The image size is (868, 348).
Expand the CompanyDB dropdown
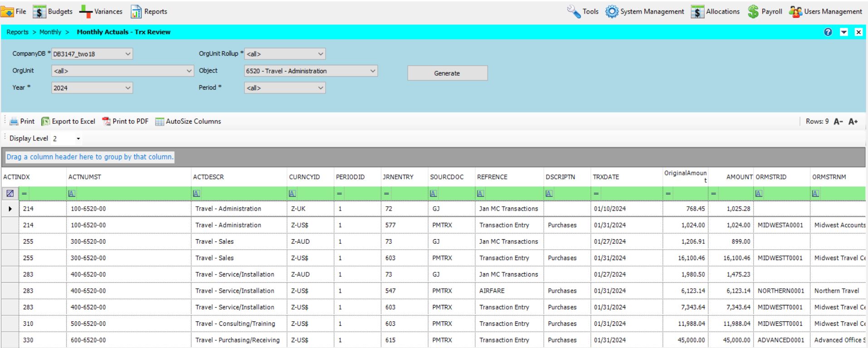(x=128, y=54)
